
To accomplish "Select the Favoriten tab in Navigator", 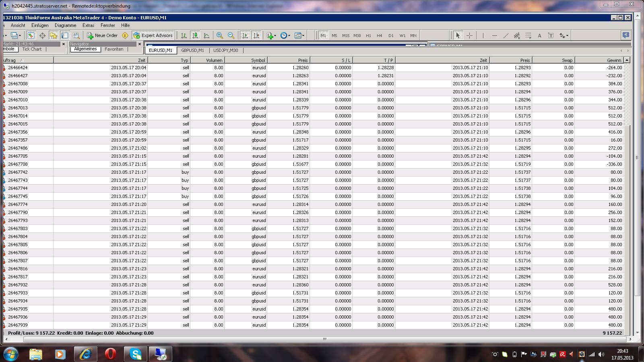I will (114, 49).
